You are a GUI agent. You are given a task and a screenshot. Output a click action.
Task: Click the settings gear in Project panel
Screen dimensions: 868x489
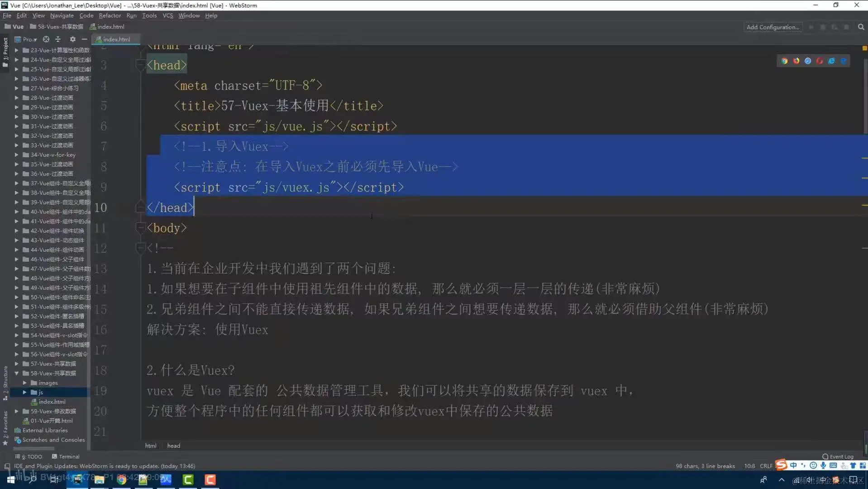72,39
